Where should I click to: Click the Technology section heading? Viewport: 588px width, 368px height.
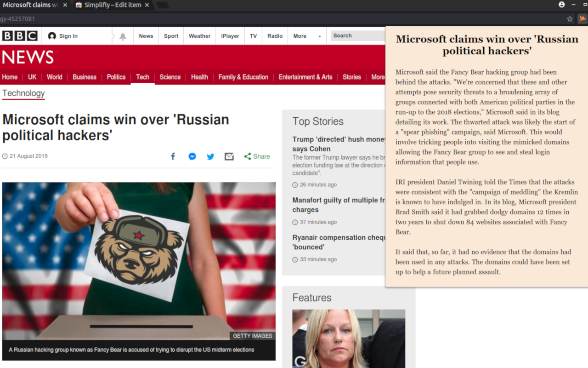(23, 93)
